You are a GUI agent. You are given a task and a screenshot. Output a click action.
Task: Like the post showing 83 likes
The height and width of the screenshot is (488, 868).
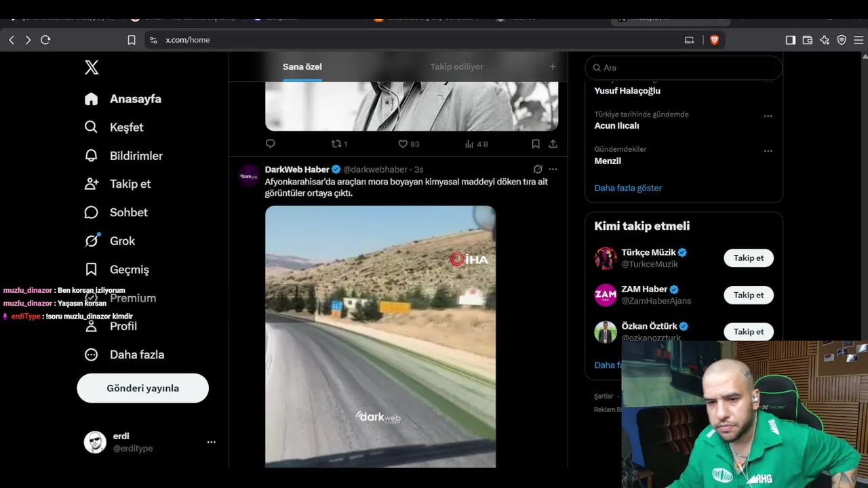(x=408, y=144)
